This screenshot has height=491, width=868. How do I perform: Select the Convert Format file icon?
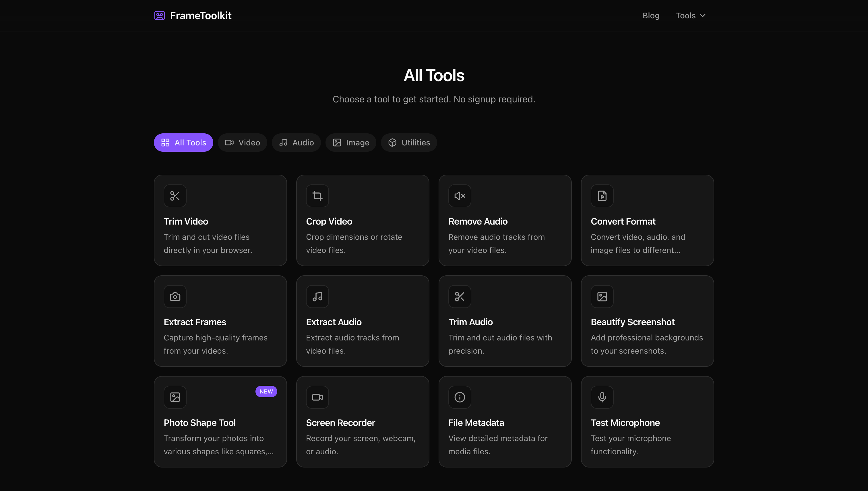pyautogui.click(x=602, y=196)
